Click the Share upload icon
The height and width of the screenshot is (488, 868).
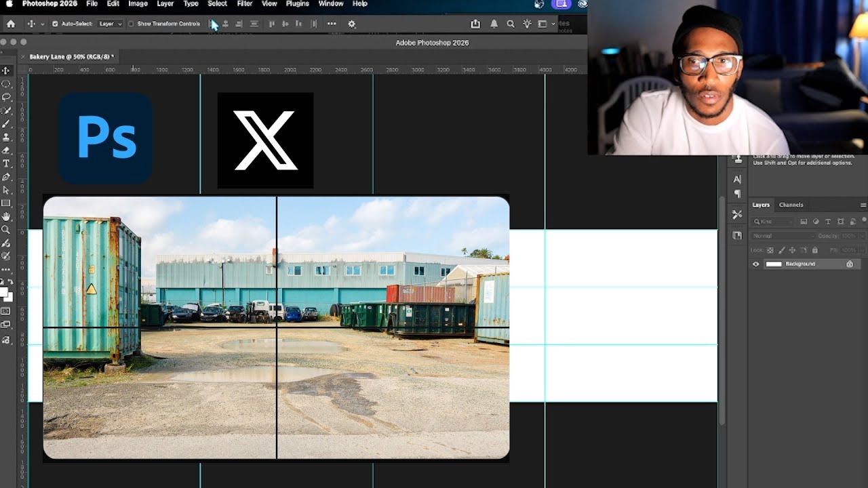click(x=475, y=24)
